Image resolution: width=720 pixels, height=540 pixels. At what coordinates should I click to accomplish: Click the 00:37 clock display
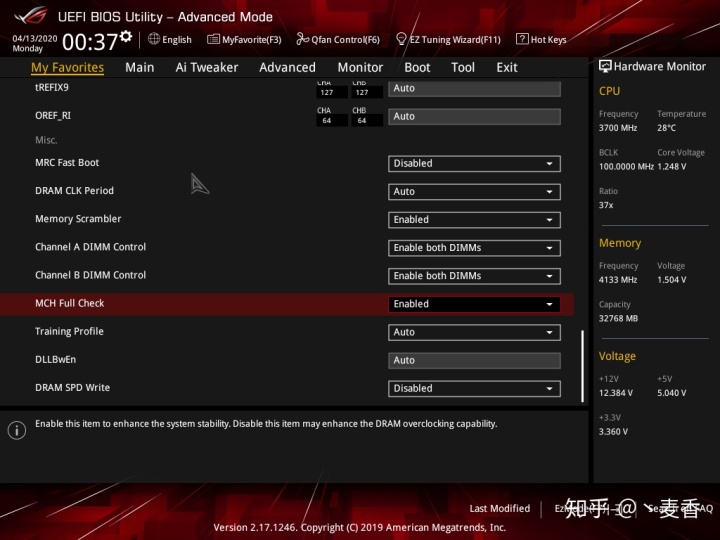pyautogui.click(x=90, y=42)
